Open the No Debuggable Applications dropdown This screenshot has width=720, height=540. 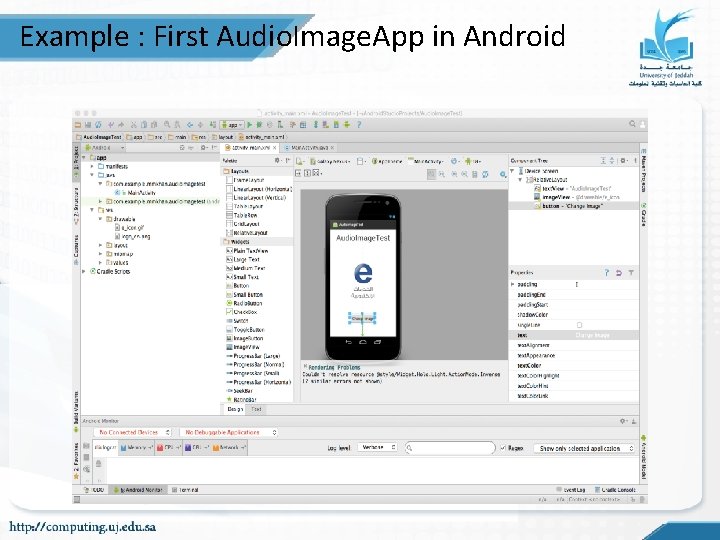click(x=229, y=433)
